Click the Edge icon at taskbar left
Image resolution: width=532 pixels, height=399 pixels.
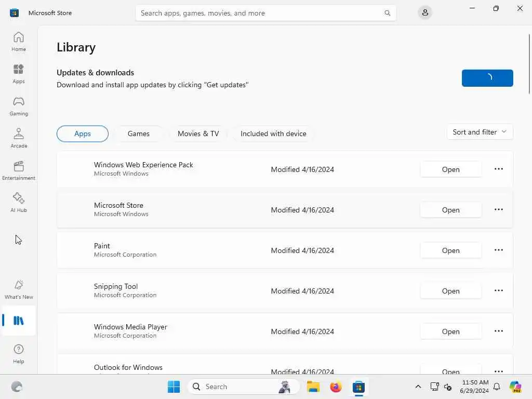[17, 387]
